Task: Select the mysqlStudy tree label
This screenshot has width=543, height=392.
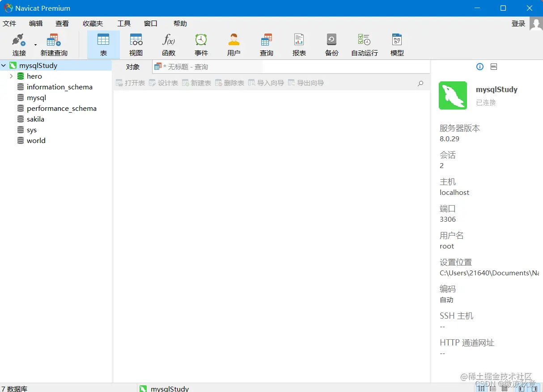Action: point(38,66)
